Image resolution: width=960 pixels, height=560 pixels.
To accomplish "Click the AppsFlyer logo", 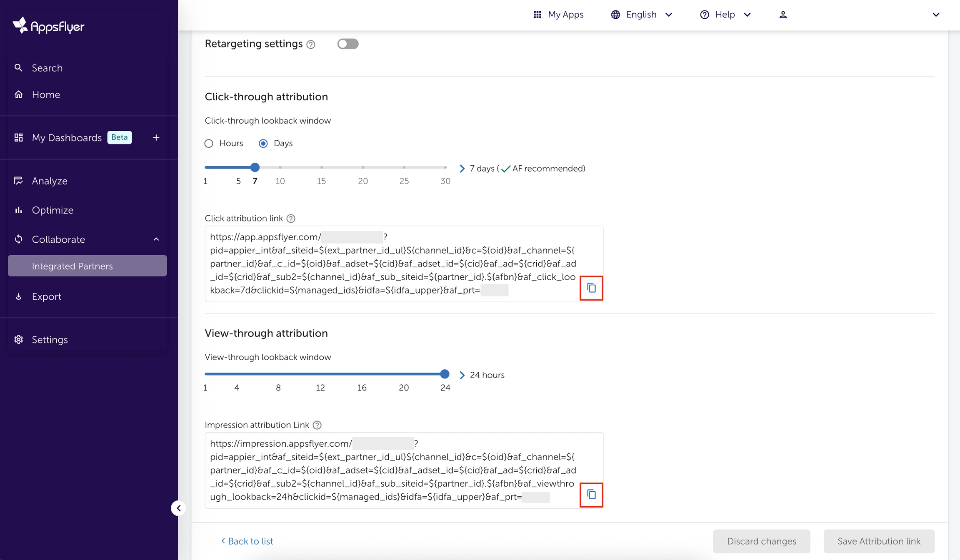I will 48,26.
